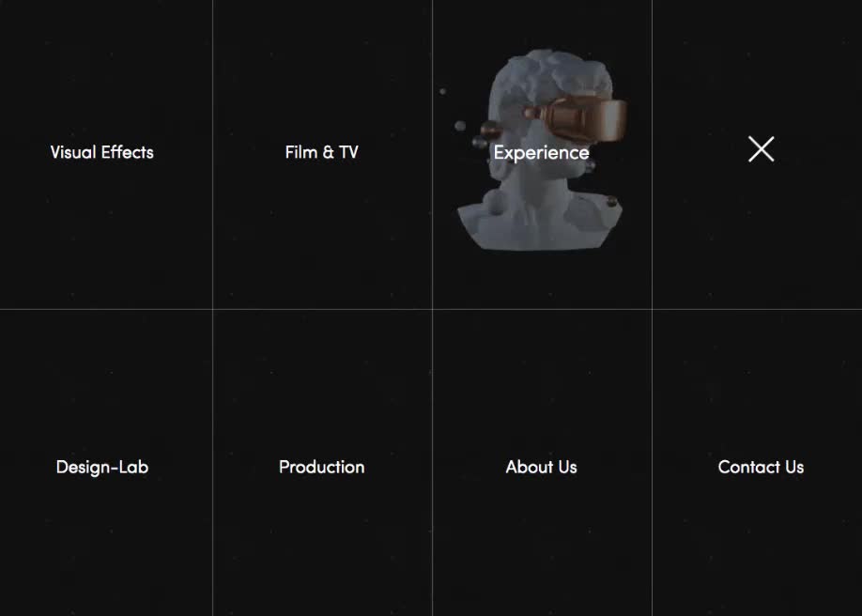Open the Contact Us page
The height and width of the screenshot is (616, 862).
(761, 467)
